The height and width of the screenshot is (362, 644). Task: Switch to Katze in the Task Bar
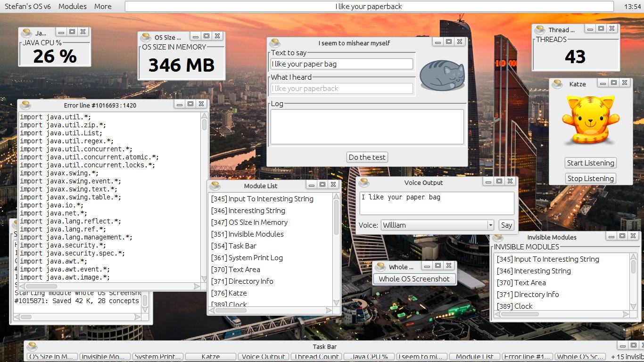(210, 357)
